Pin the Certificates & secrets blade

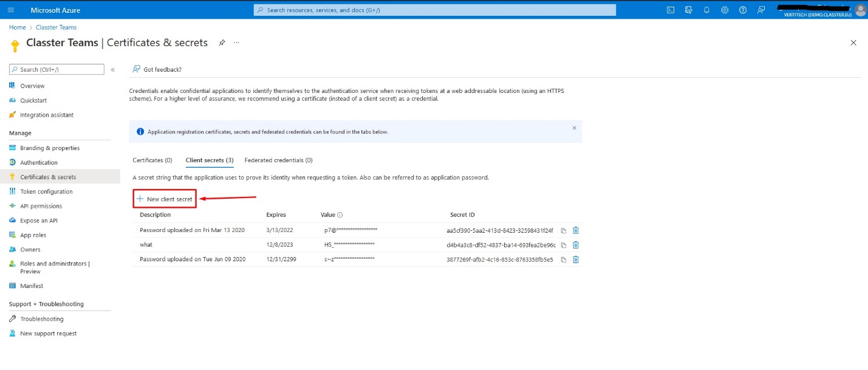click(x=222, y=43)
